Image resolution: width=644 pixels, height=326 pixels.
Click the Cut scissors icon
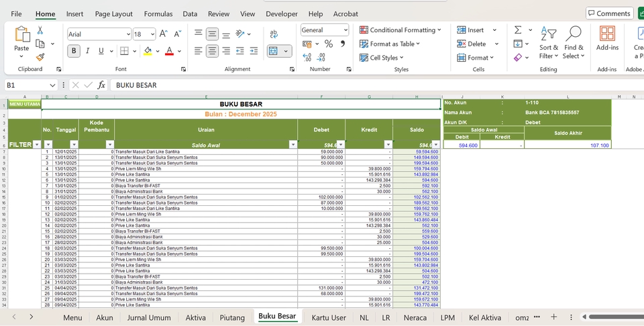pos(40,30)
